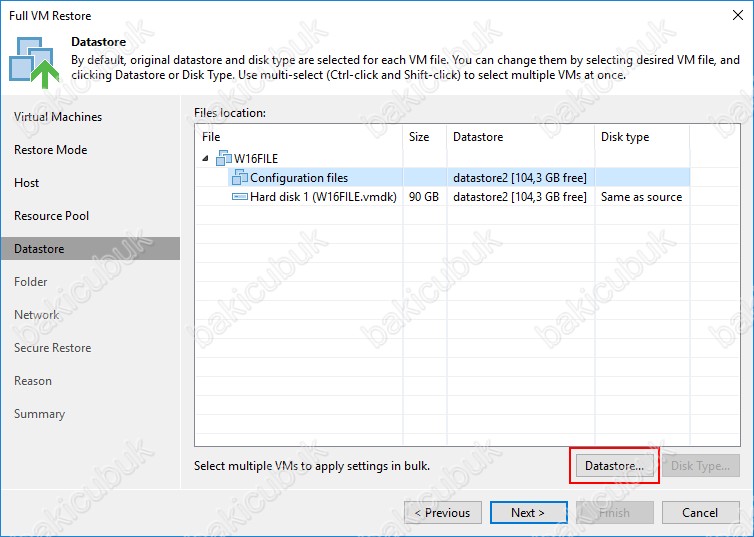The width and height of the screenshot is (754, 537).
Task: Switch to the Host step
Action: pos(26,183)
